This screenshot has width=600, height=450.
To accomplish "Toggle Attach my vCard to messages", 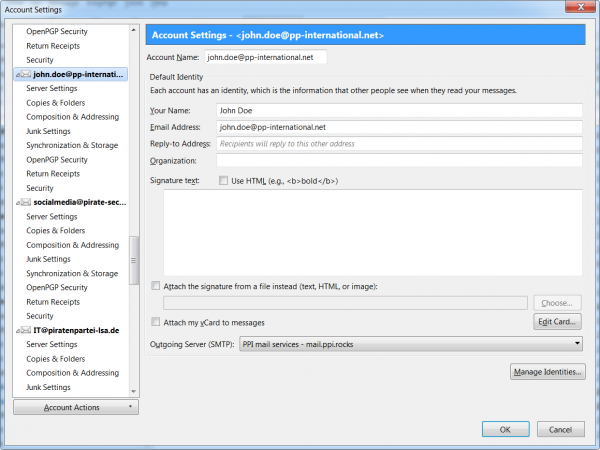I will [155, 322].
